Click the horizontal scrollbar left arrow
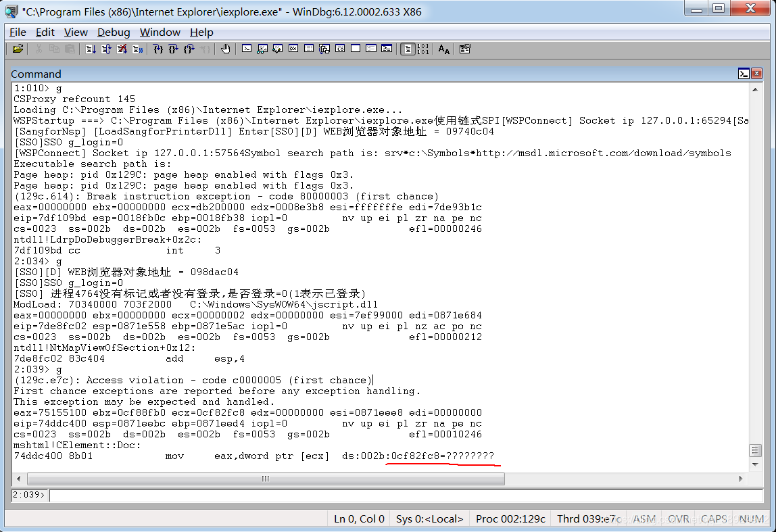Screen dimensions: 776x532 tap(19, 479)
